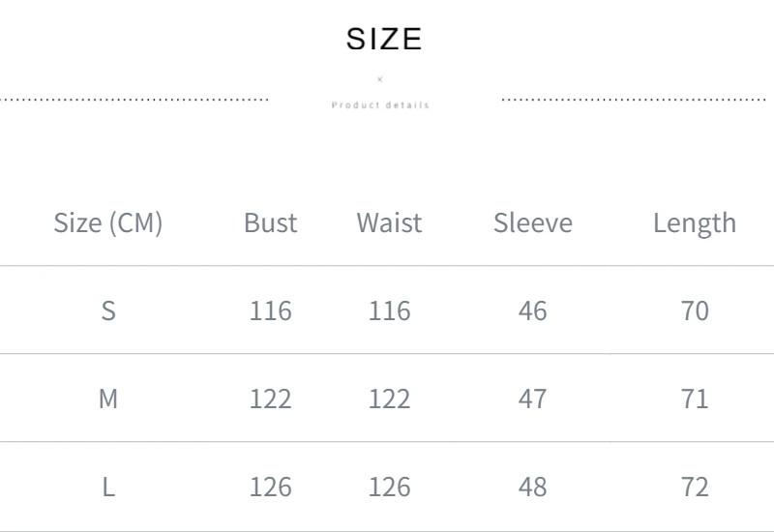Select the Bust column header

point(270,222)
